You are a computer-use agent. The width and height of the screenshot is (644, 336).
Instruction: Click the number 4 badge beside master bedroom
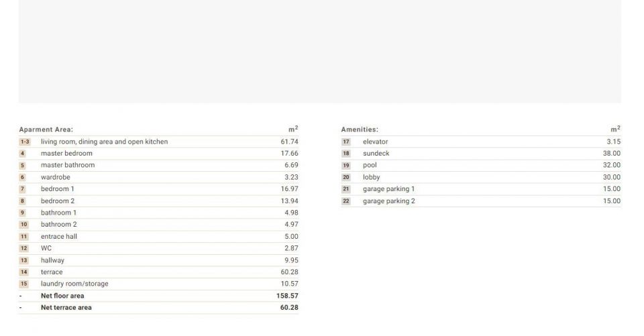pyautogui.click(x=22, y=154)
